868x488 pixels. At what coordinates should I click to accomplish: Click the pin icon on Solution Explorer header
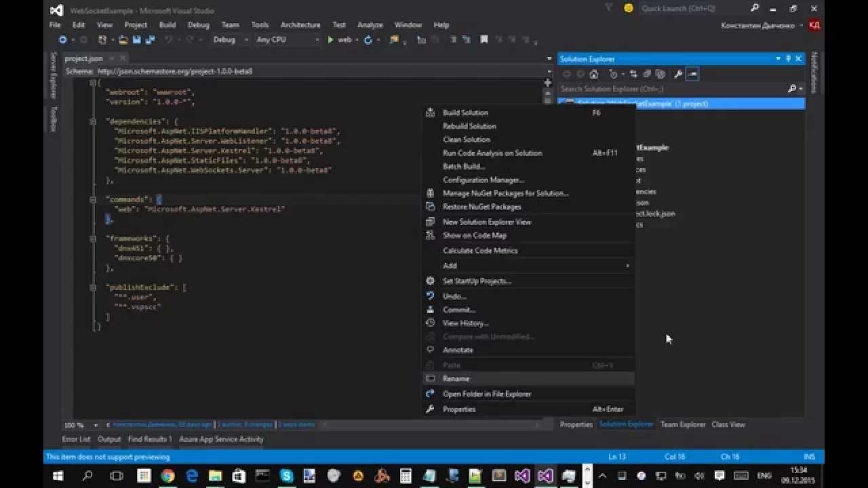click(x=788, y=59)
